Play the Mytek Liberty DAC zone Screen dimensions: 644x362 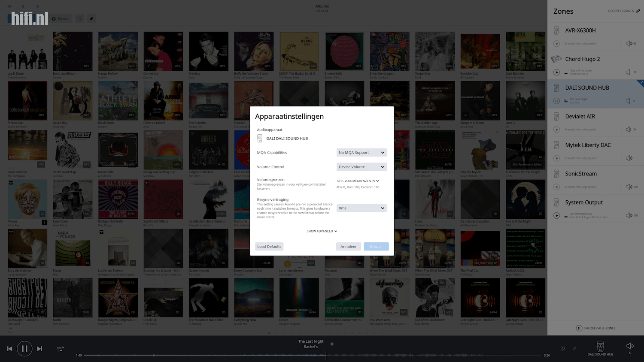tap(556, 158)
